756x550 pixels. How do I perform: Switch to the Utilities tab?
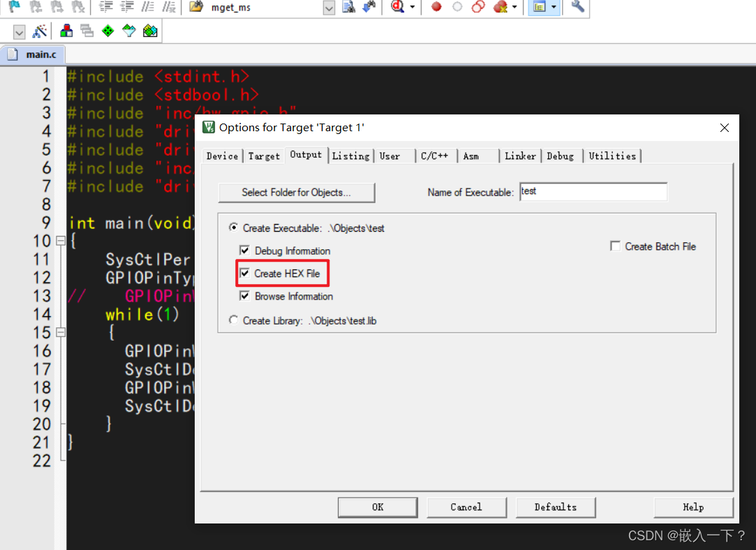pyautogui.click(x=612, y=156)
